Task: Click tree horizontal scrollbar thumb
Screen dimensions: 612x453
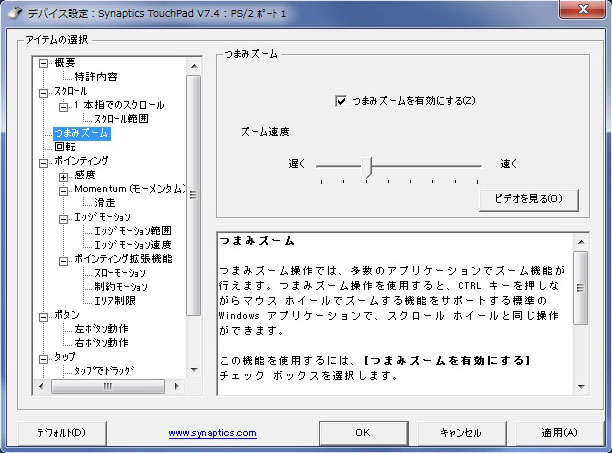Action: tap(108, 386)
